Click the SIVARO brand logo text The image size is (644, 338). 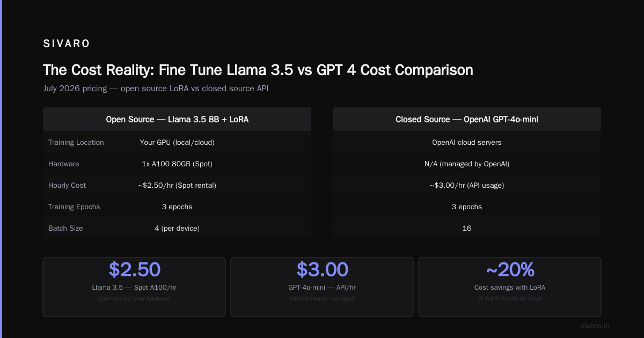click(x=67, y=44)
